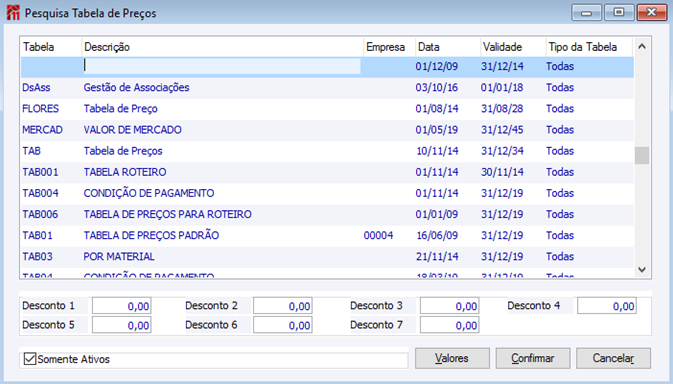The height and width of the screenshot is (384, 673).
Task: Click the date 03/10/16
Action: tap(437, 88)
